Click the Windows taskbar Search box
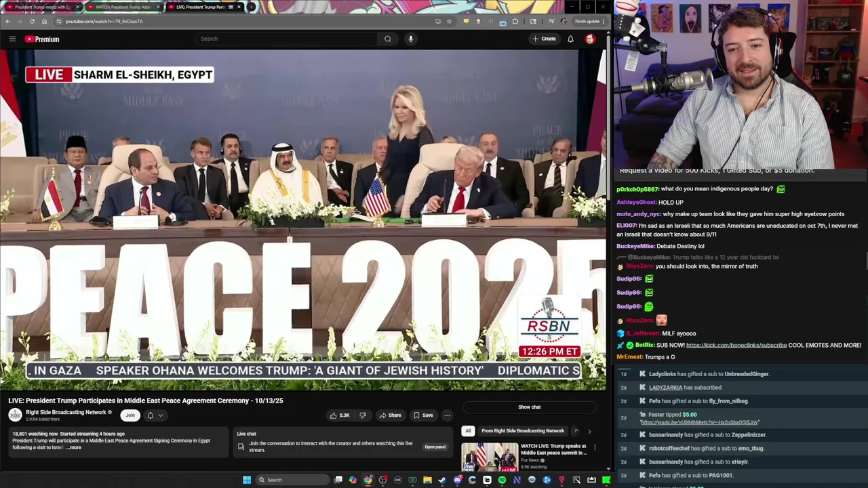Viewport: 868px width, 488px height. point(292,480)
